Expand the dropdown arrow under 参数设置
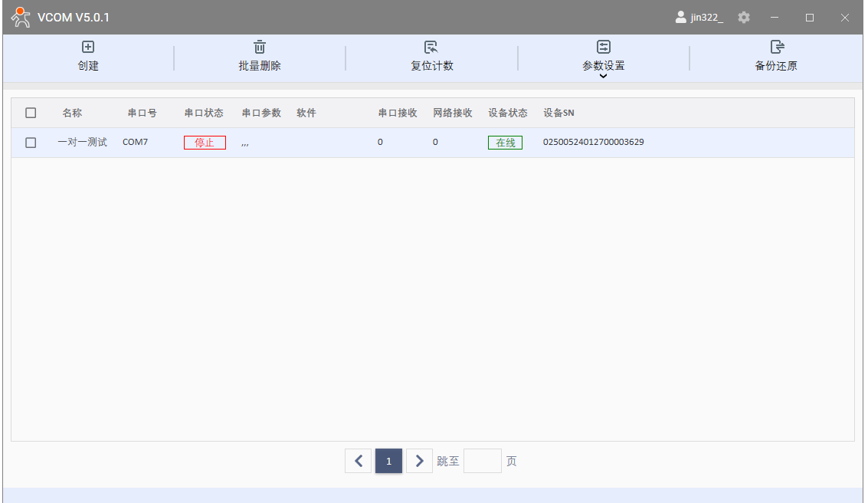This screenshot has height=503, width=868. tap(604, 76)
